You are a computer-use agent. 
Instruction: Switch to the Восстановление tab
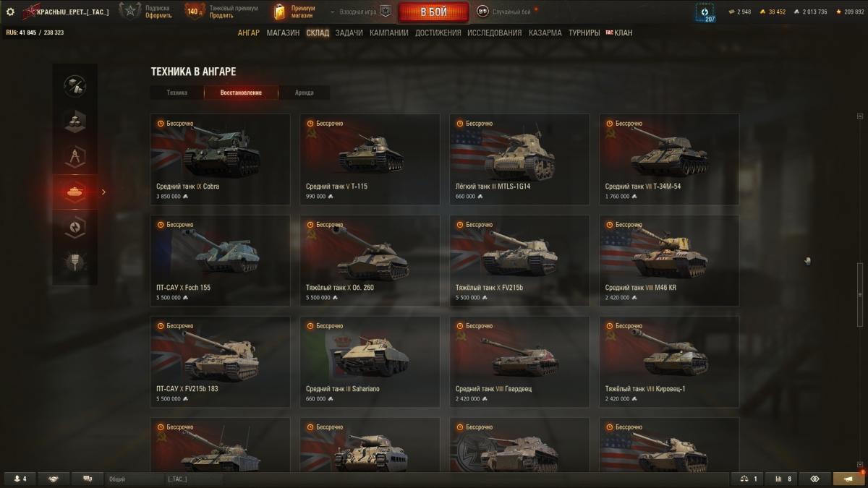point(242,93)
